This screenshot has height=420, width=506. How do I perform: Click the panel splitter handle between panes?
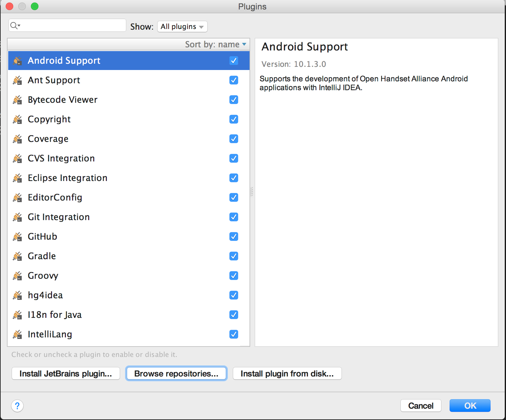pos(252,192)
